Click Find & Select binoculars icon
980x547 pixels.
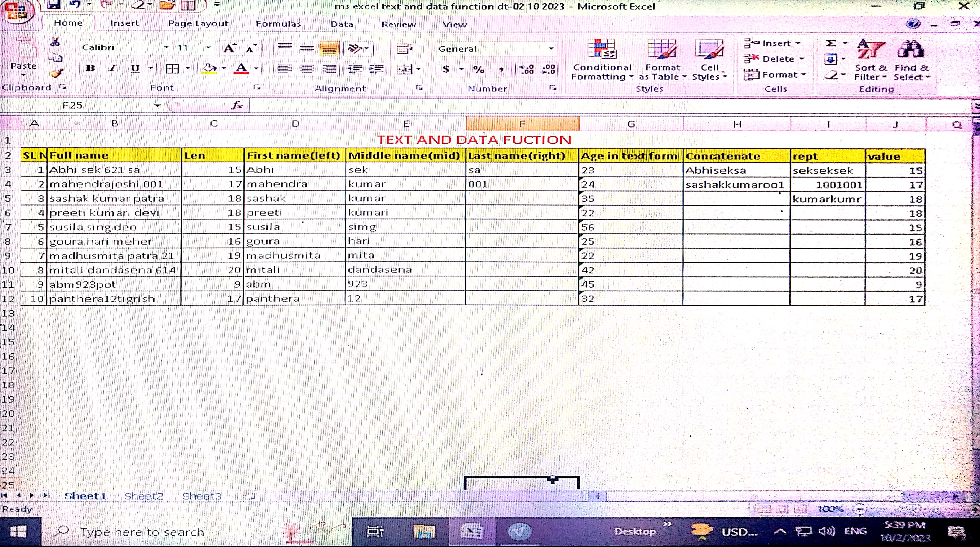[911, 50]
